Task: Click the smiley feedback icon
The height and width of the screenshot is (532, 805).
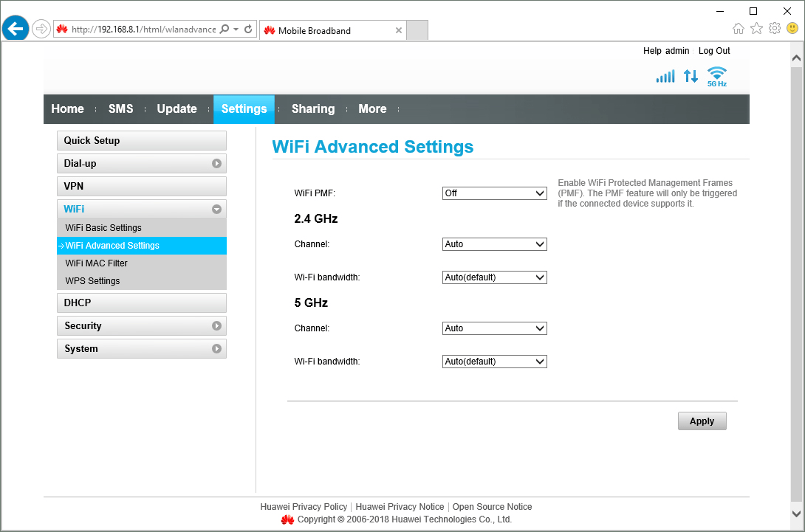Action: pyautogui.click(x=791, y=27)
